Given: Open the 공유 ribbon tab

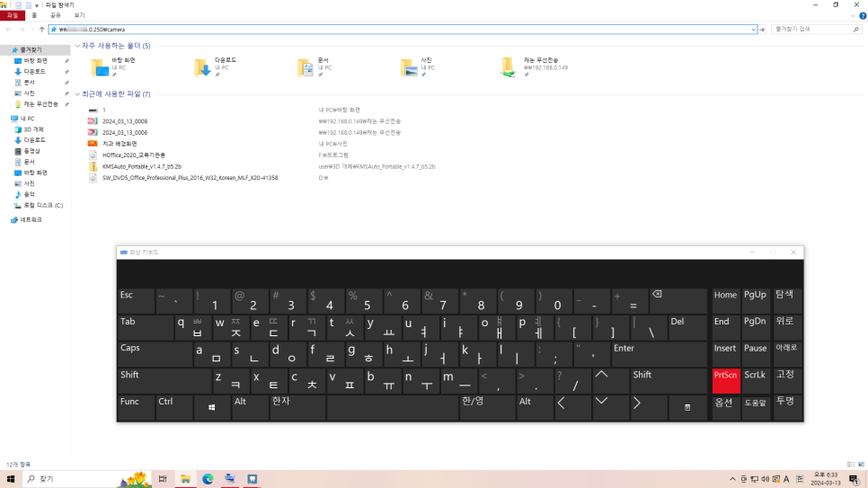Looking at the screenshot, I should [56, 15].
